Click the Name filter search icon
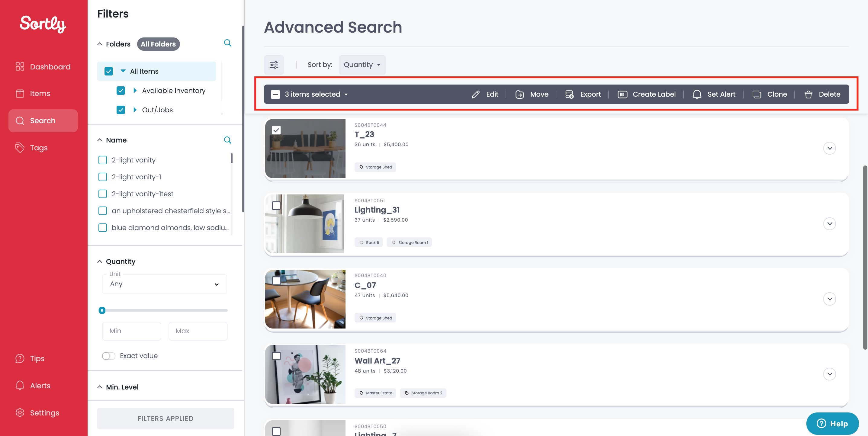This screenshot has width=868, height=436. pyautogui.click(x=228, y=140)
